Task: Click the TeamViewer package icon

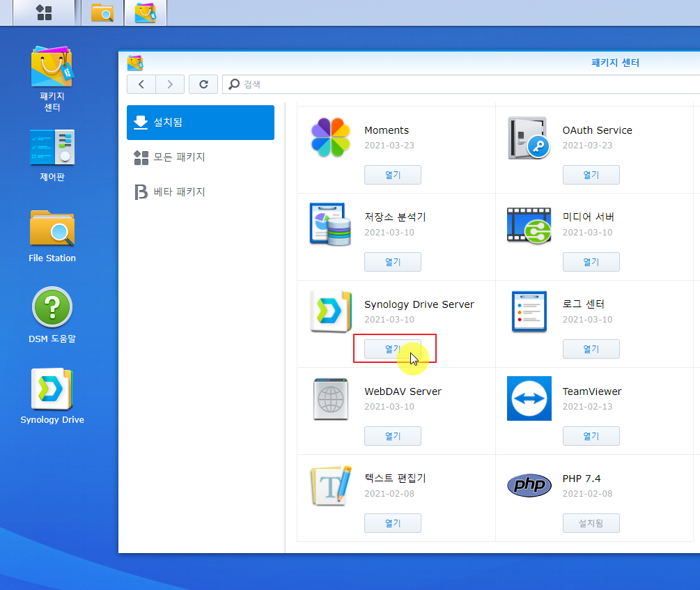Action: click(x=529, y=398)
